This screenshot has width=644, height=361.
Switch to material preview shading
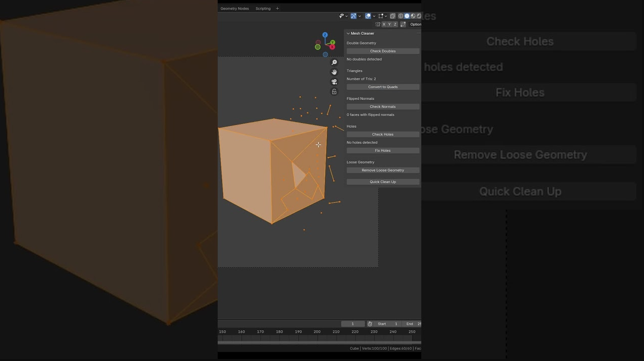click(x=413, y=16)
